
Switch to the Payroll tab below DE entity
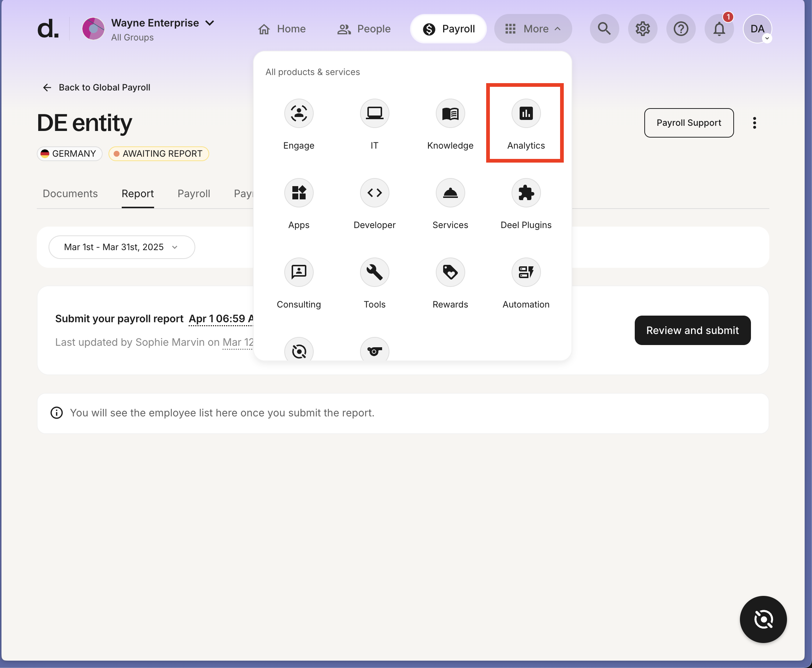[194, 193]
